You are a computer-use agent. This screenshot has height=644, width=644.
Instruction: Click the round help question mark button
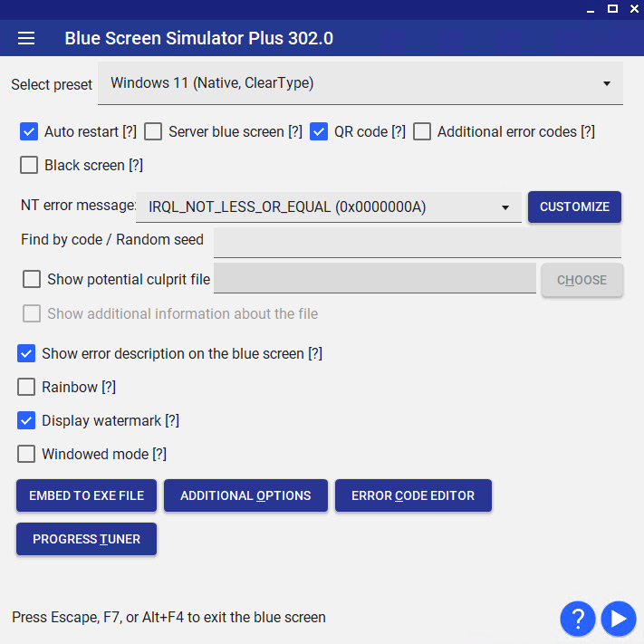(578, 619)
